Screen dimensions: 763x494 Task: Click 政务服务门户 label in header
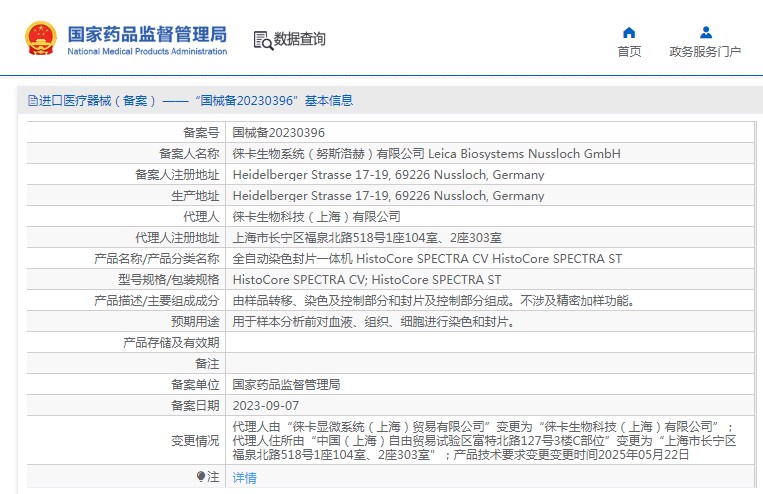point(705,51)
